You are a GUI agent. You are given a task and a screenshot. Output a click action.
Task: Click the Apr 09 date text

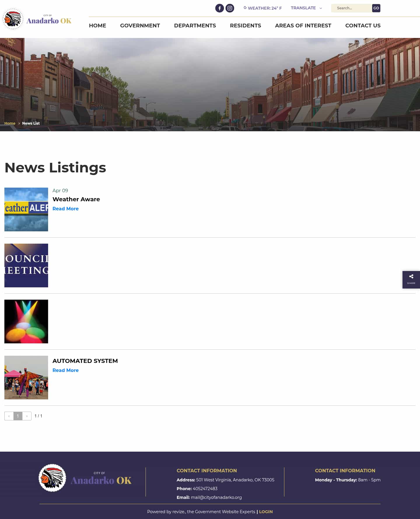tap(60, 191)
